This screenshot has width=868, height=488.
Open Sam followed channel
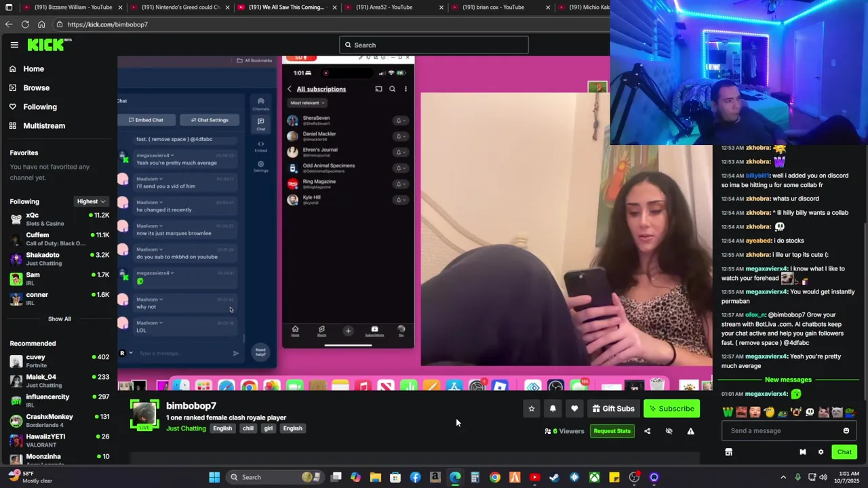click(60, 279)
